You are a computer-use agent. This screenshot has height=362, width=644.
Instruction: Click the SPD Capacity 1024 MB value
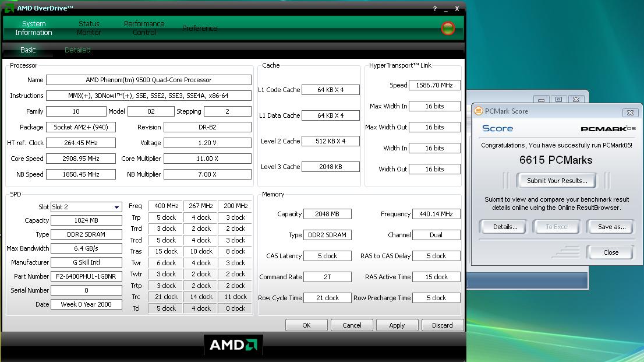(x=86, y=220)
